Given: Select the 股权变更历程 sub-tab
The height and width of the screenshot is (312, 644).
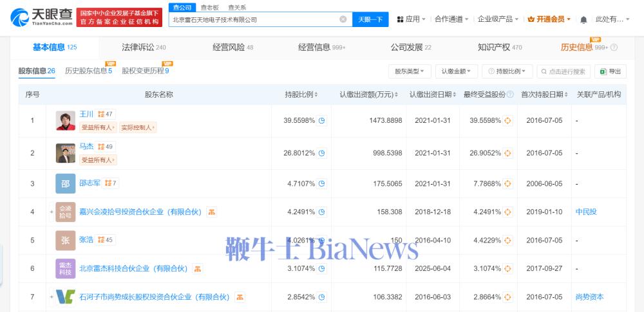Looking at the screenshot, I should 146,71.
